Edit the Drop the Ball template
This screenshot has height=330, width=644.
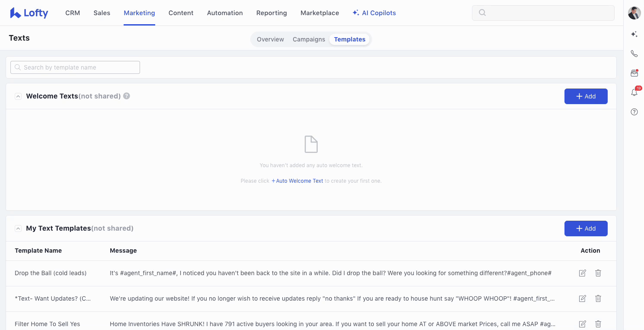pos(582,273)
